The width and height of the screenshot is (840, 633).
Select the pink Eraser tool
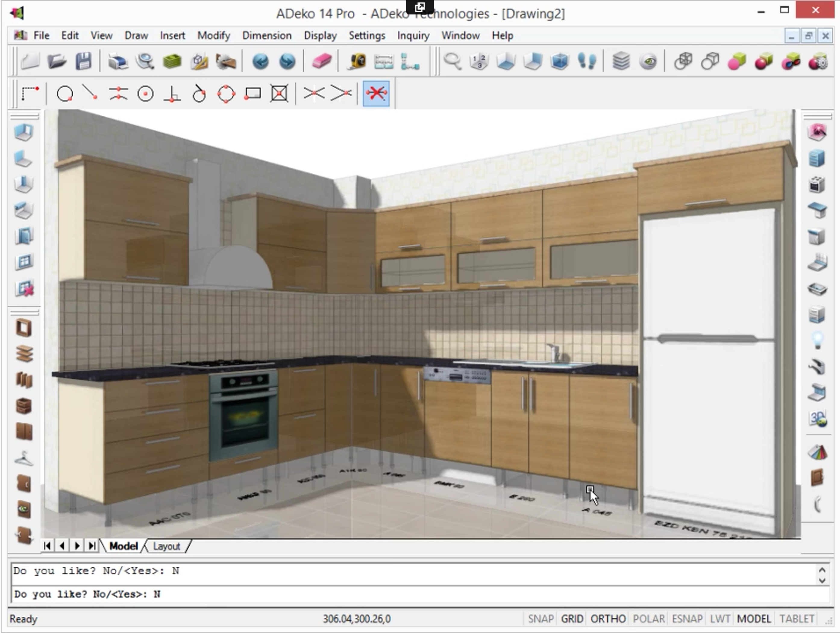click(322, 61)
